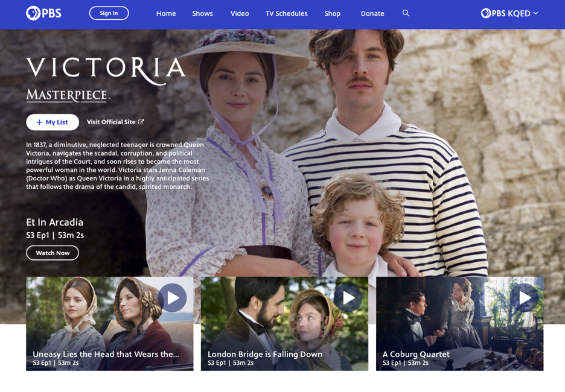Open A Coburg Quartet title text
The width and height of the screenshot is (565, 392).
(416, 354)
